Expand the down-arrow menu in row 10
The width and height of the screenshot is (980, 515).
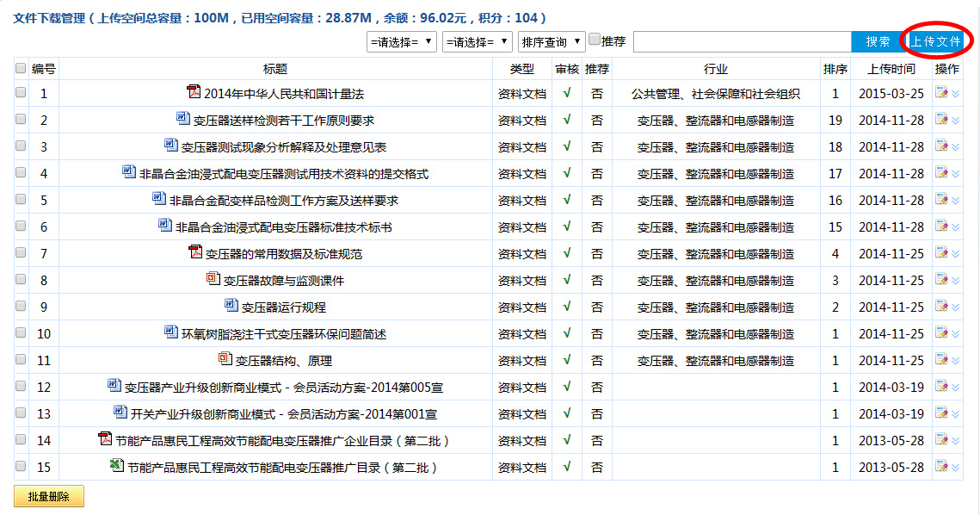coord(955,334)
